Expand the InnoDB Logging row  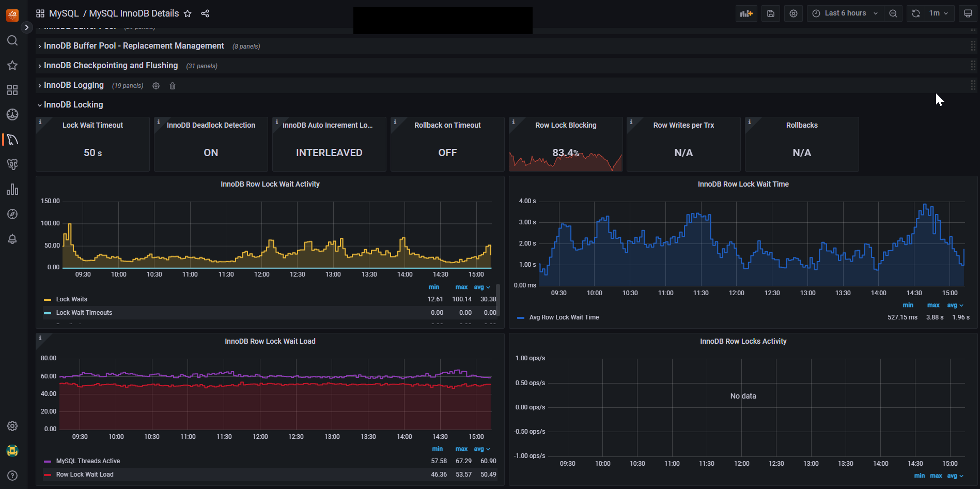74,85
